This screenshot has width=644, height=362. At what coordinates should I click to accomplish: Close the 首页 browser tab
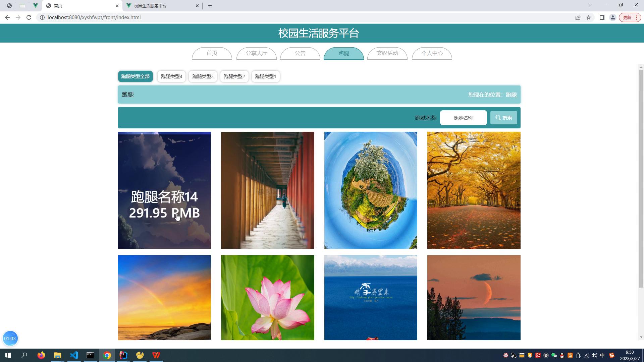(x=117, y=6)
